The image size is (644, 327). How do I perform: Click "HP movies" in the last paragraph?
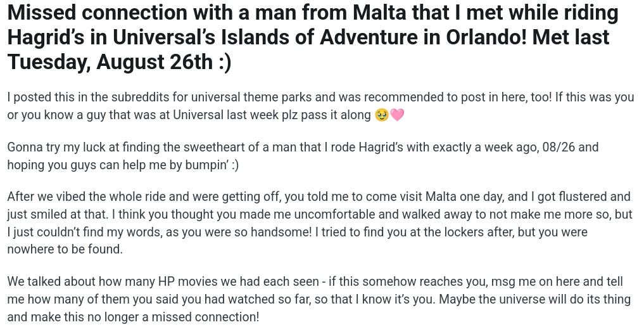(x=157, y=281)
